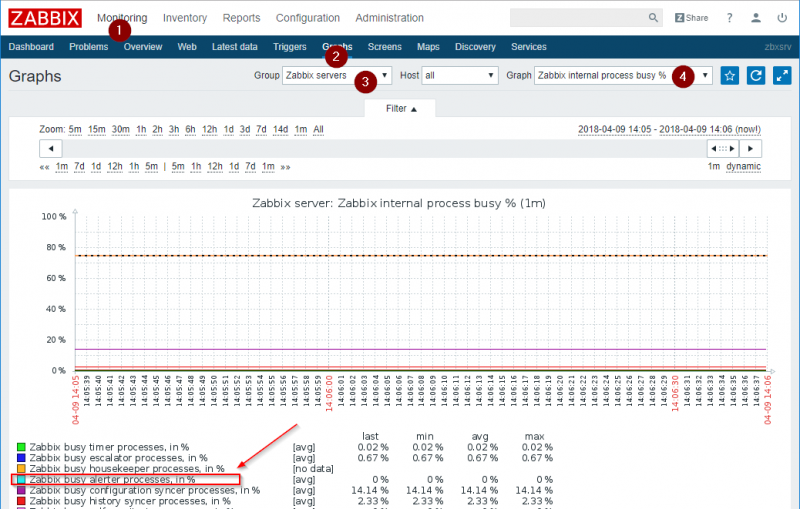The image size is (800, 509).
Task: Open the Configuration menu
Action: (307, 18)
